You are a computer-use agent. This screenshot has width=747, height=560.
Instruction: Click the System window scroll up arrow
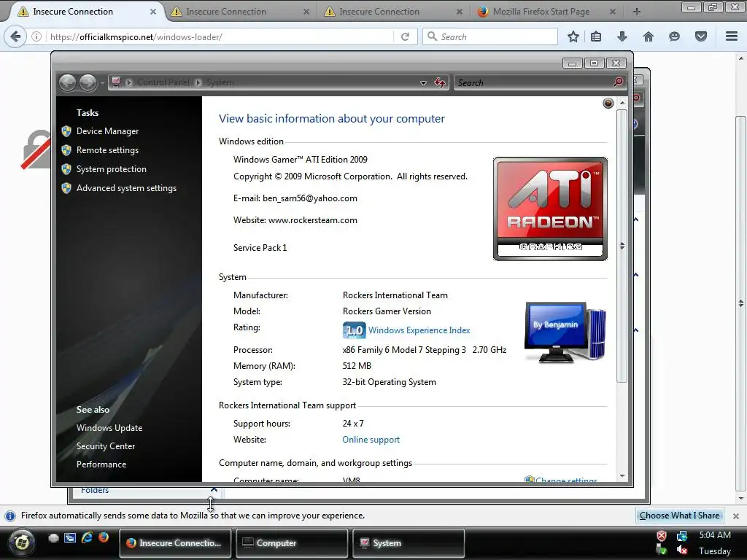tap(622, 103)
